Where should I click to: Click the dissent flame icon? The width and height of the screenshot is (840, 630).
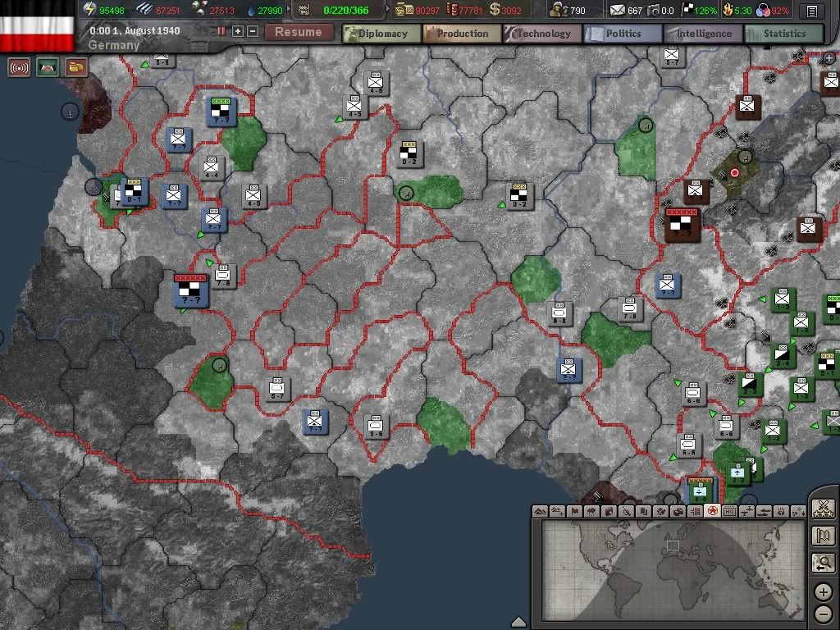(x=728, y=9)
